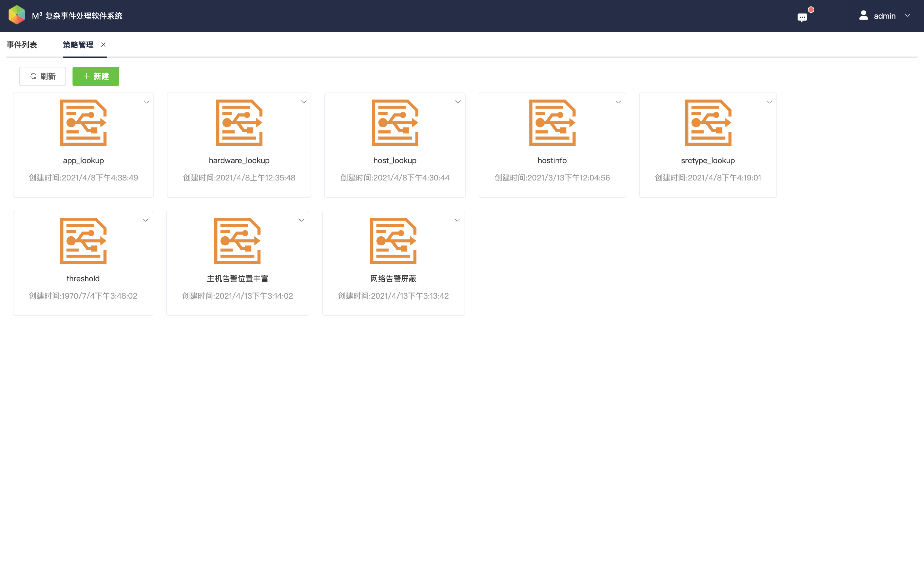Viewport: 924px width, 578px height.
Task: Click the threshold name label
Action: click(x=83, y=279)
